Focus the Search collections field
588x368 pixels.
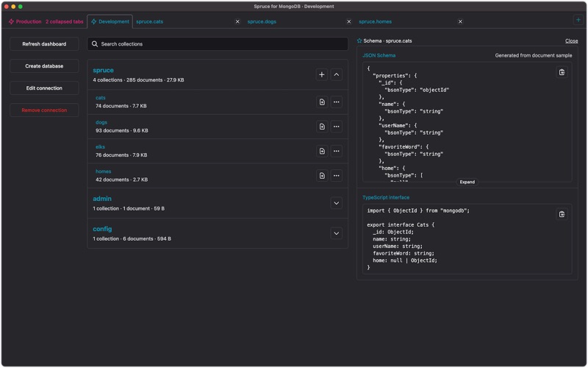tap(218, 44)
